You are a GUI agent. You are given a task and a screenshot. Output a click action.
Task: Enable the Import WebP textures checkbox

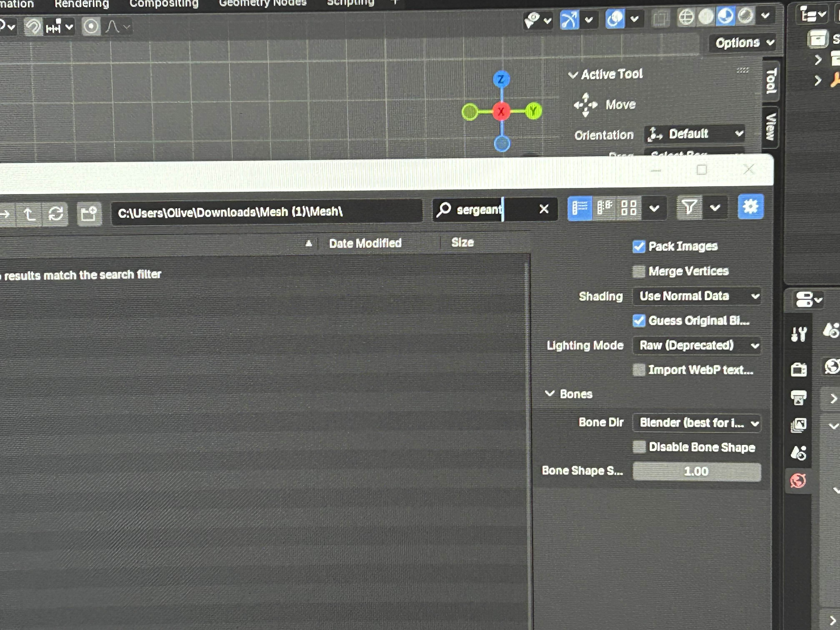tap(639, 370)
